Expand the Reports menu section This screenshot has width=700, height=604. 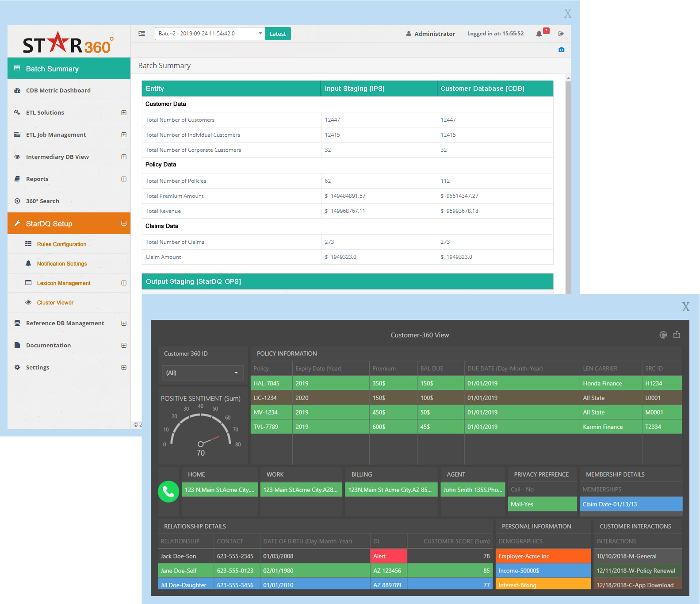tap(124, 179)
